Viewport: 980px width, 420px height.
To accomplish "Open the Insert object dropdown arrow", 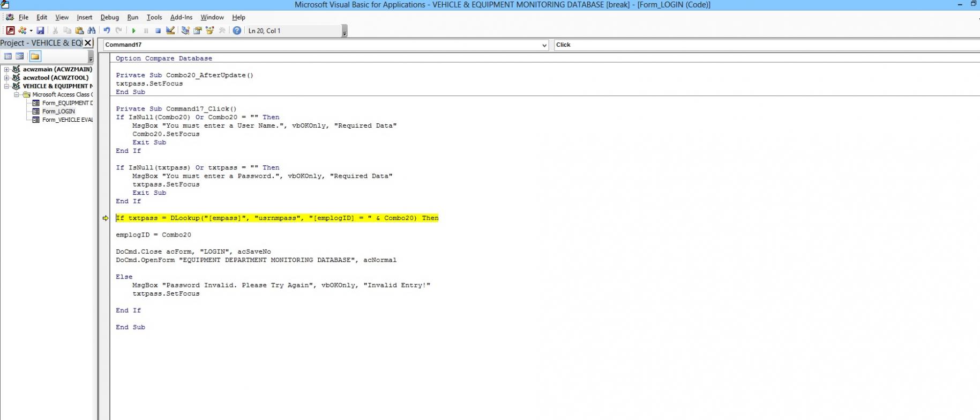I will (31, 31).
